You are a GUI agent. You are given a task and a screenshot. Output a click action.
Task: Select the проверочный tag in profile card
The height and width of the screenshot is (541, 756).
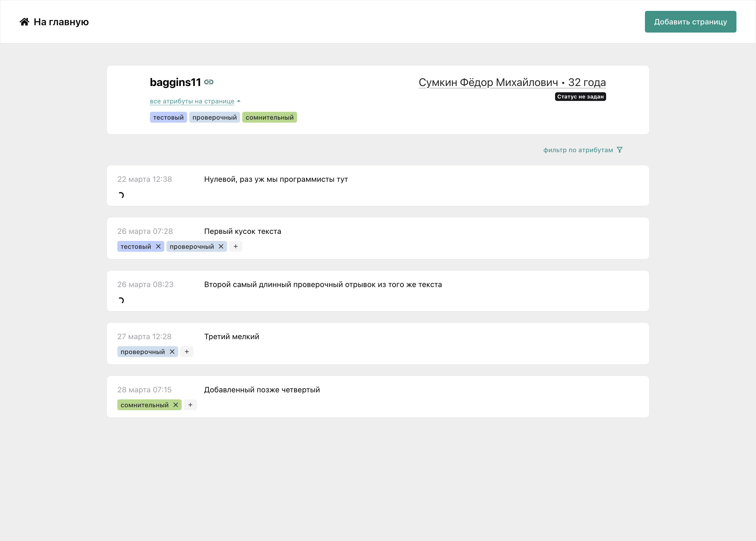[215, 117]
